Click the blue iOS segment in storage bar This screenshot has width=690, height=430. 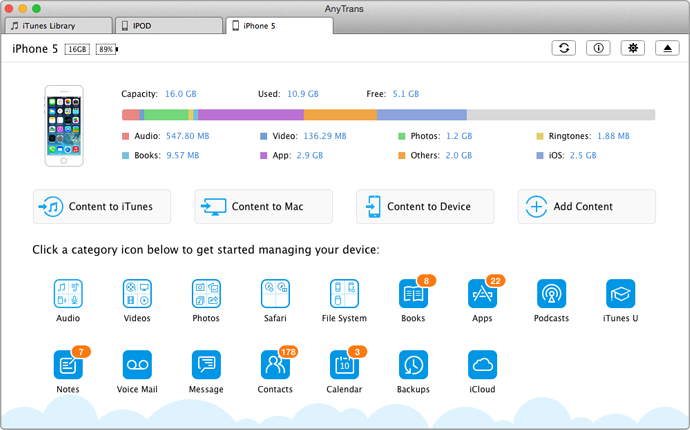pos(422,115)
